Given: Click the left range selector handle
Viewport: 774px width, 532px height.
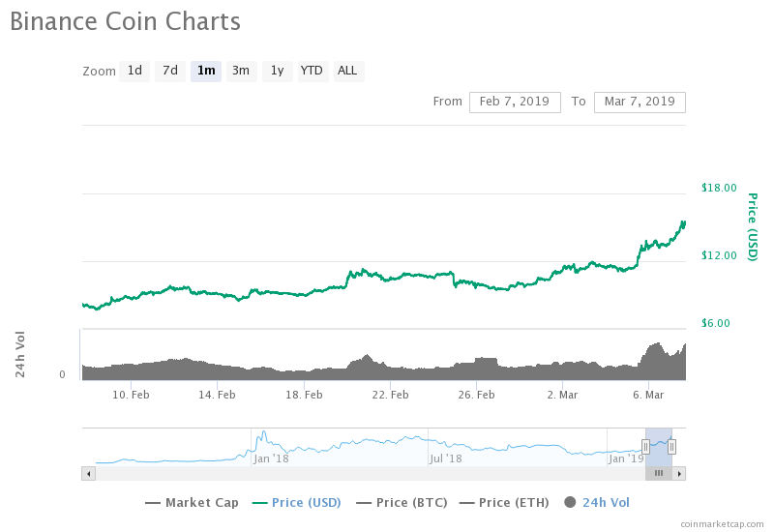Looking at the screenshot, I should point(645,446).
